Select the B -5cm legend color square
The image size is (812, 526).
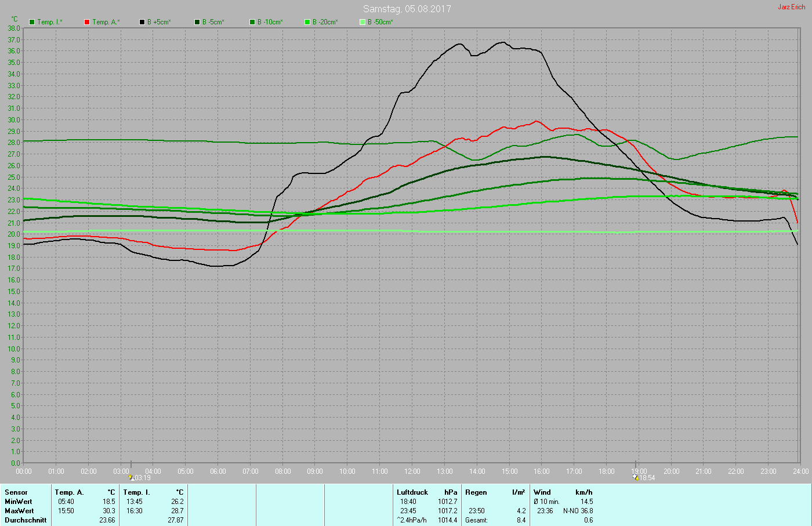[197, 22]
